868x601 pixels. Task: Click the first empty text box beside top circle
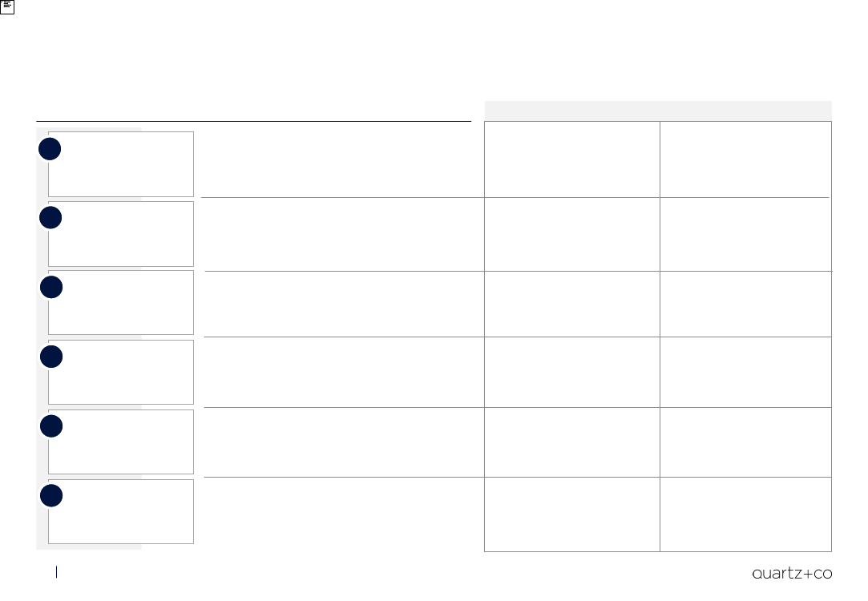point(121,163)
